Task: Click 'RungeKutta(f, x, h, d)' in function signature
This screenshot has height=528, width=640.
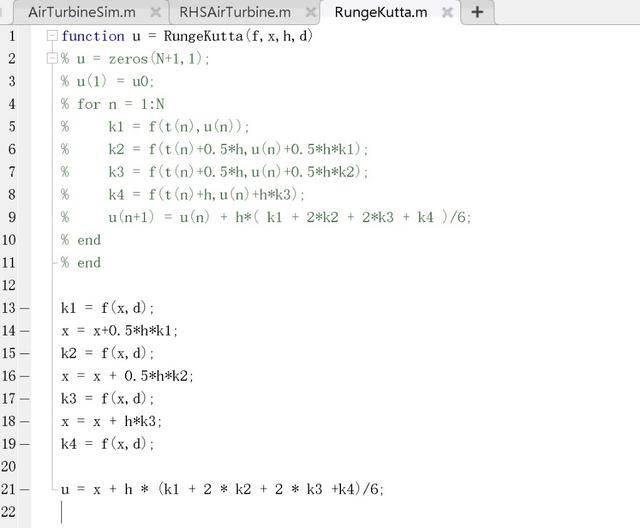Action: pos(238,36)
